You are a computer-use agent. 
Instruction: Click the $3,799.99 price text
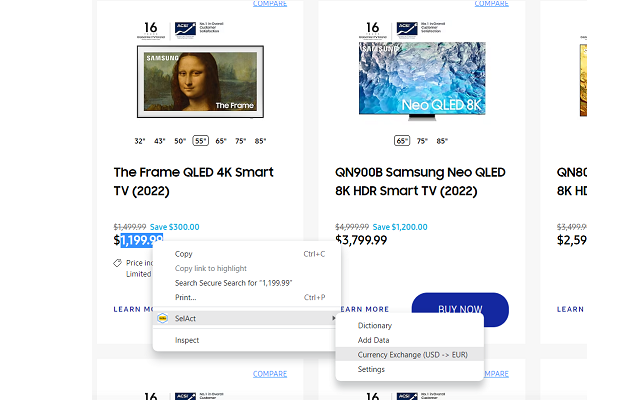pos(361,240)
